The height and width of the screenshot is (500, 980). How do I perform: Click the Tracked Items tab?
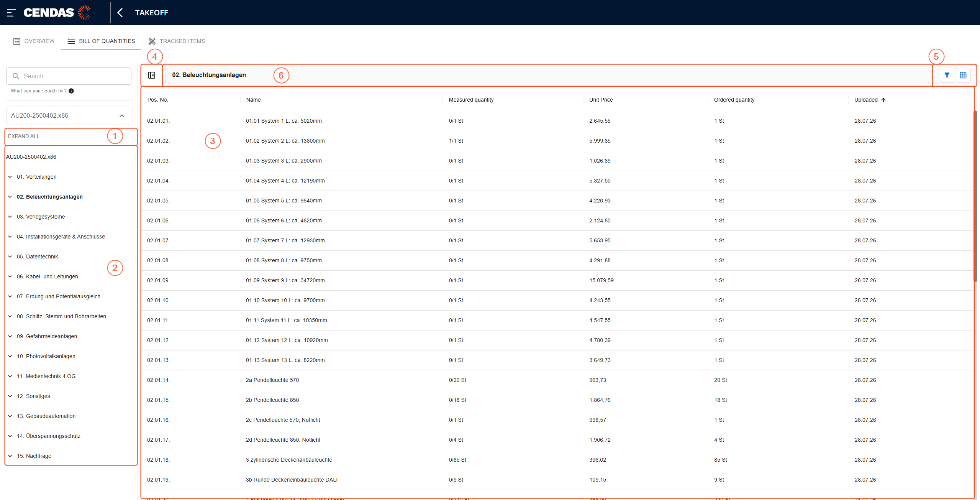coord(177,41)
